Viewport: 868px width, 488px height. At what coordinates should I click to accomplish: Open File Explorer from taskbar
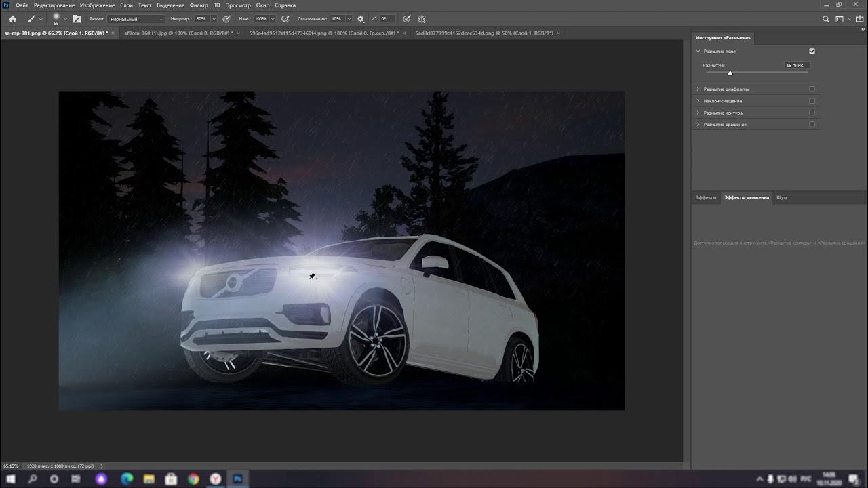[149, 479]
